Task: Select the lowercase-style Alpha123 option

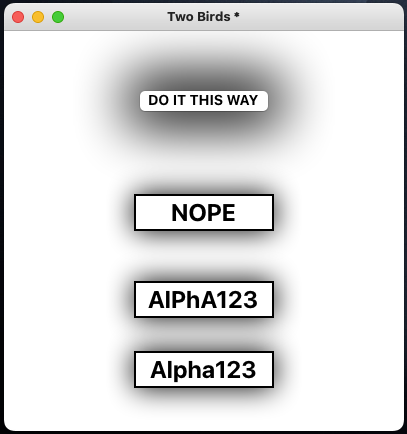Action: [x=204, y=369]
